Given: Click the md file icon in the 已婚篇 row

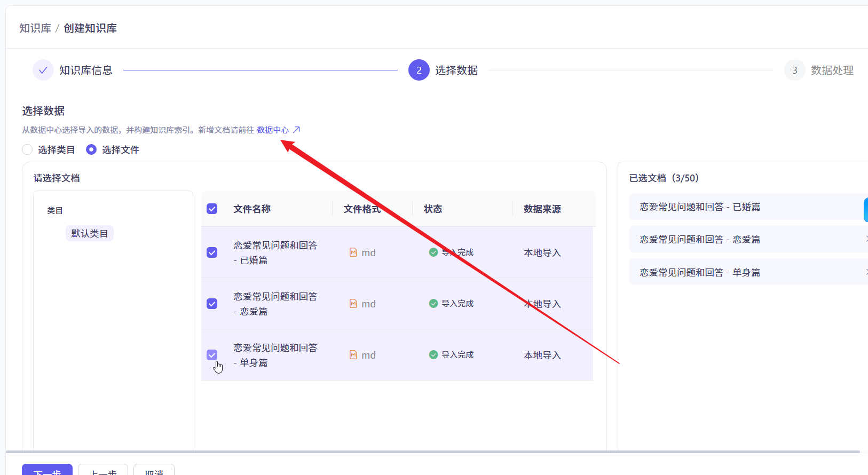Looking at the screenshot, I should [x=353, y=252].
